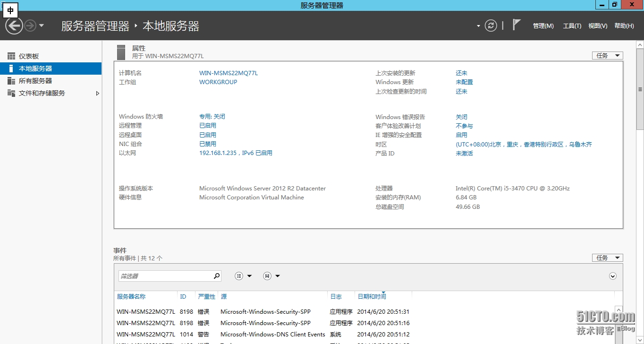This screenshot has height=344, width=644.
Task: Click 产品 ID 未激活 link
Action: click(464, 154)
